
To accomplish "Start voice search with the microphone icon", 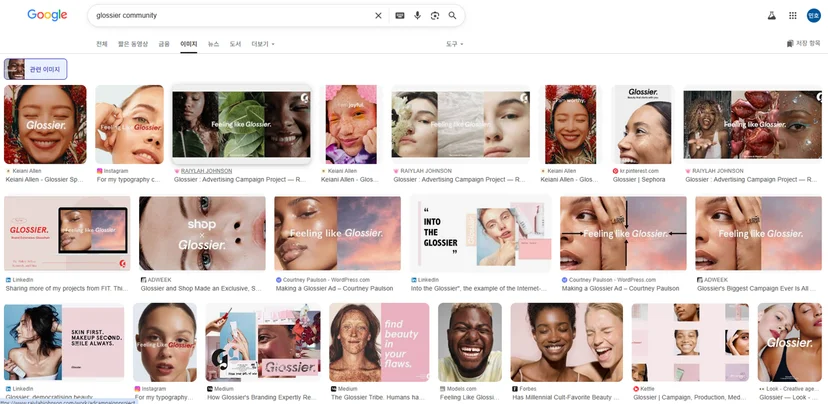I will pos(417,16).
